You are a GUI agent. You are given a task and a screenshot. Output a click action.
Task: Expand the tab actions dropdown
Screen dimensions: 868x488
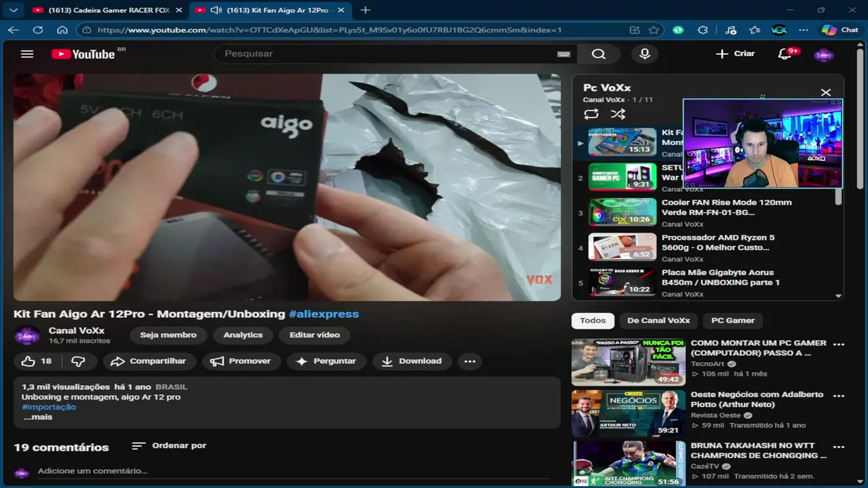[14, 10]
